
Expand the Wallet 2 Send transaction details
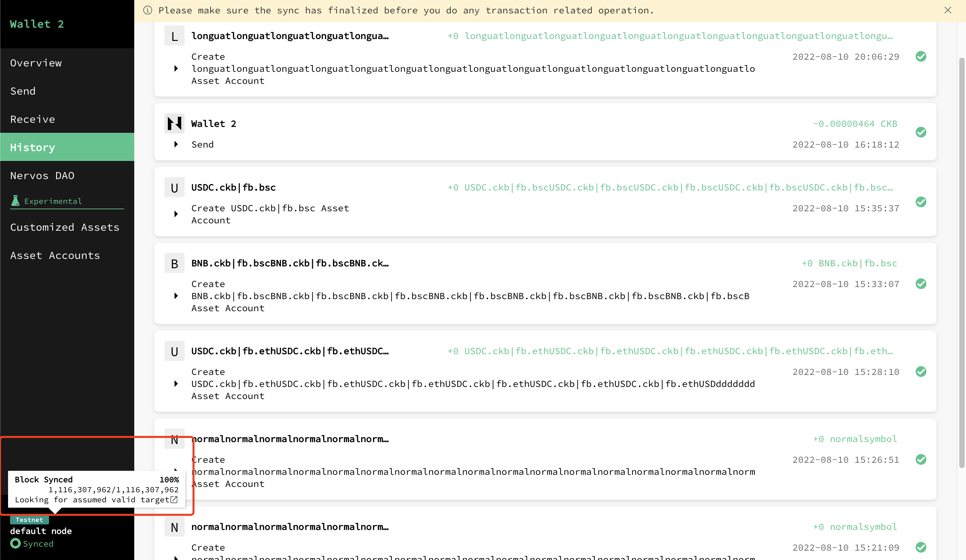176,145
